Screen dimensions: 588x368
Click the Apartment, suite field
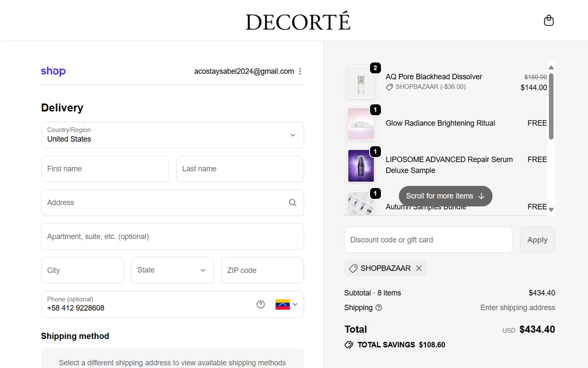point(172,237)
